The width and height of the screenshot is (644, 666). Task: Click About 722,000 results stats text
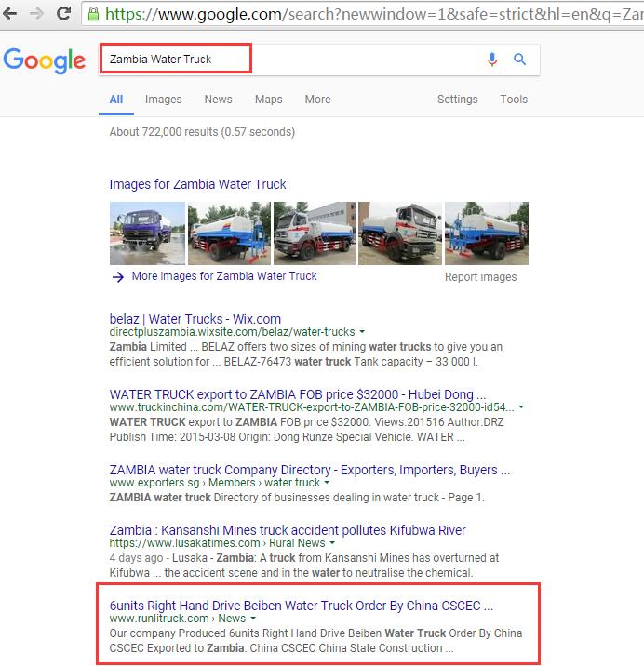tap(202, 132)
